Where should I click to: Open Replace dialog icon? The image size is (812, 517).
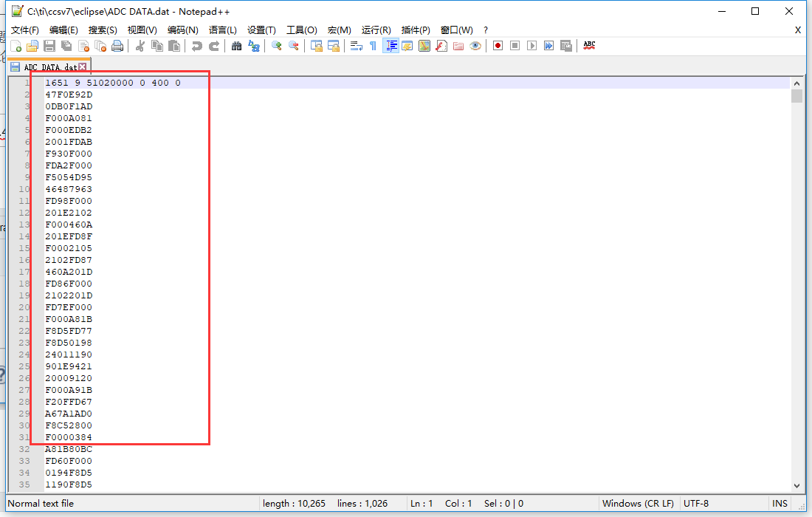(254, 46)
